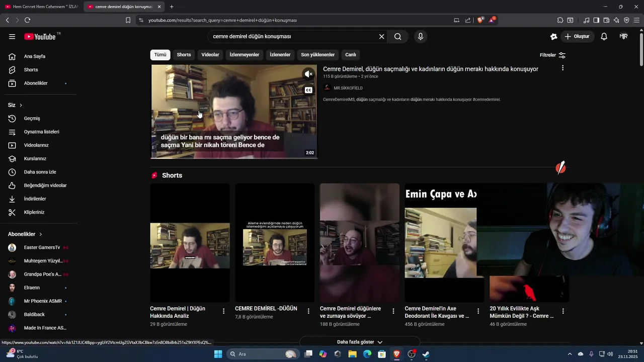Screen dimensions: 644x362
Task: Open the YouTube notifications bell
Action: tap(604, 36)
